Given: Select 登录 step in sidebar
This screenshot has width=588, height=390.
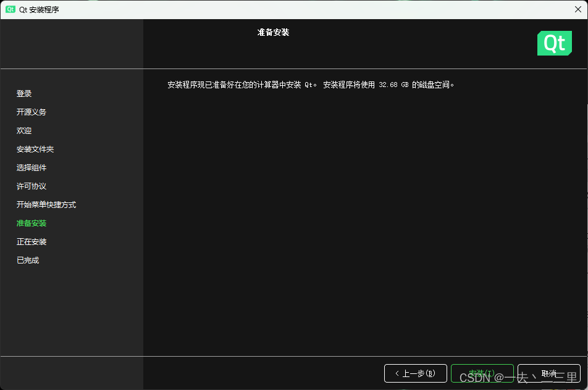Looking at the screenshot, I should click(24, 94).
